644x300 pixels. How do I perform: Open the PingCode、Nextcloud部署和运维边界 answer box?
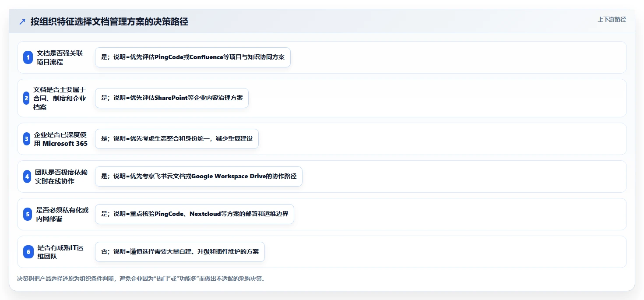coord(194,214)
